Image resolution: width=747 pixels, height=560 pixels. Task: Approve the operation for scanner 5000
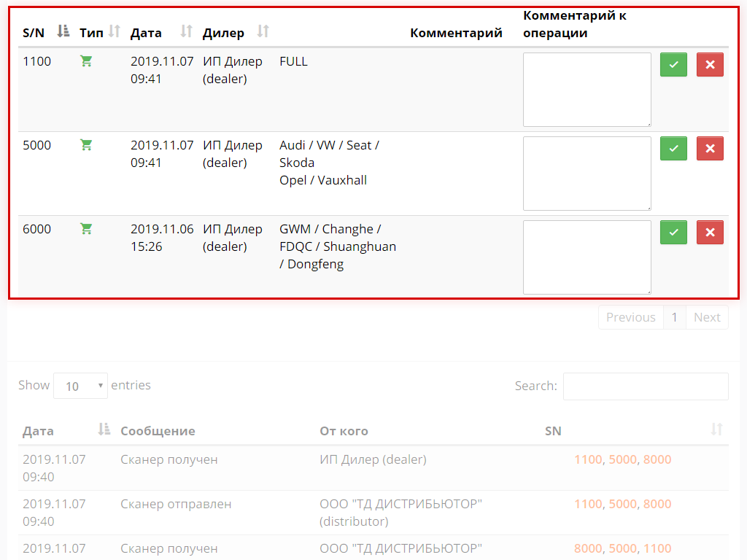coord(673,149)
